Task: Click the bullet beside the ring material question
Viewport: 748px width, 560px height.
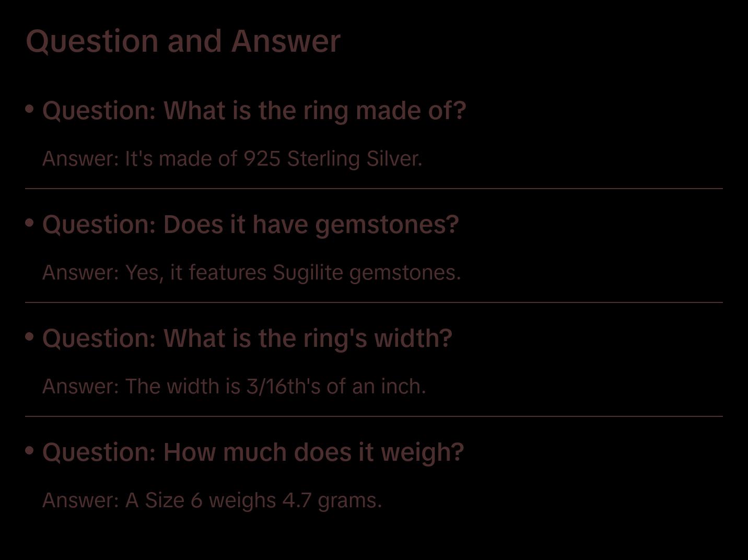Action: [30, 109]
